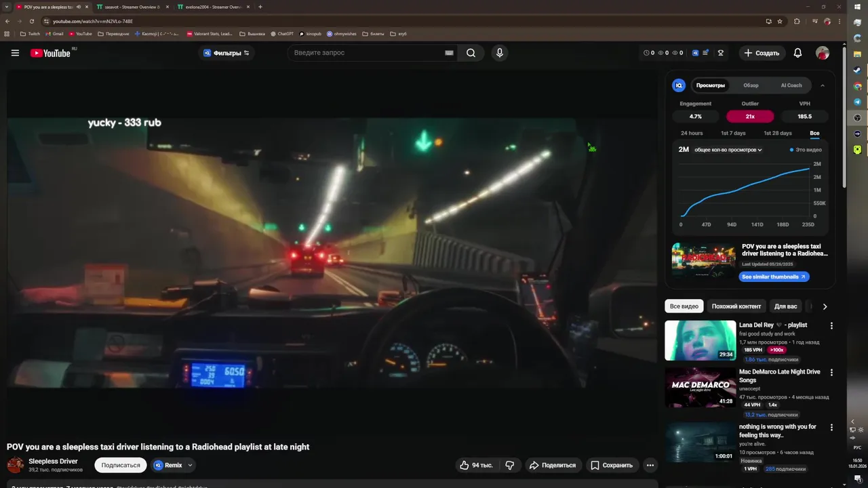Open the notifications bell

pyautogui.click(x=797, y=53)
